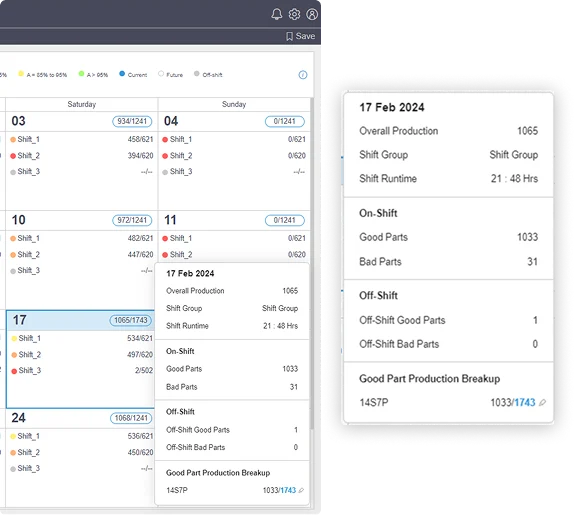The image size is (575, 515).
Task: Select Shift_2 row showing 447/620
Action: [x=81, y=255]
